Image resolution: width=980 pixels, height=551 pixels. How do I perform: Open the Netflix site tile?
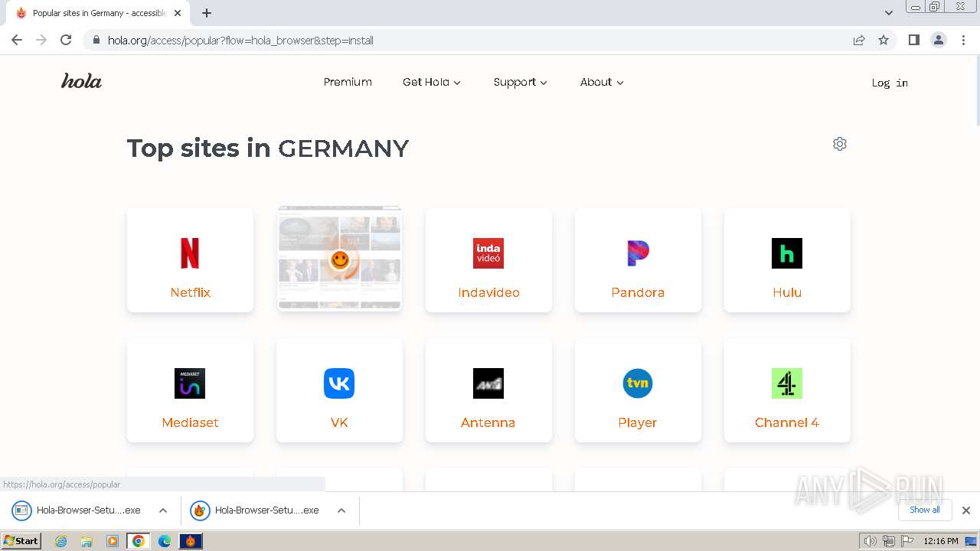pyautogui.click(x=190, y=260)
